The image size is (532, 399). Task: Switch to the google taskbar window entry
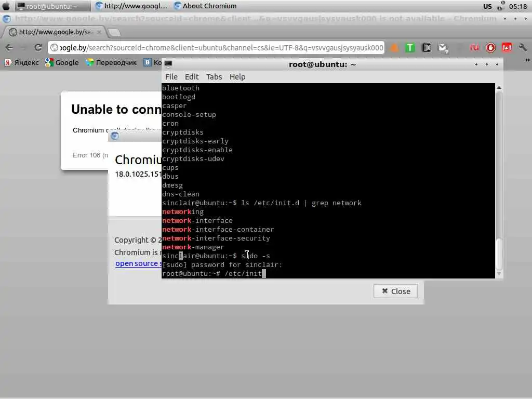[x=131, y=6]
